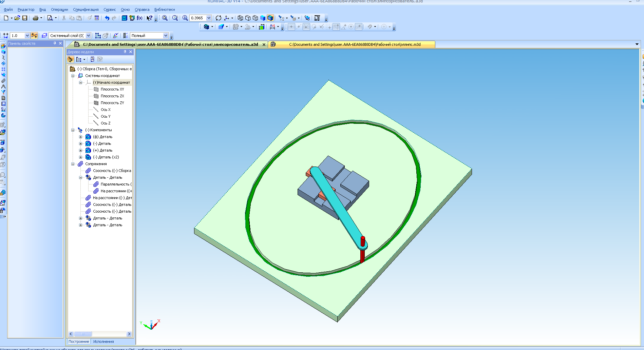Collapse the Сопряжения tree node

(x=73, y=164)
